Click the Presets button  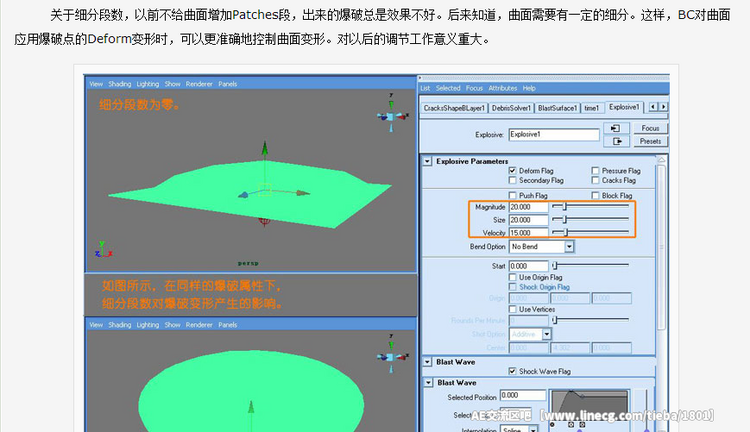click(650, 141)
